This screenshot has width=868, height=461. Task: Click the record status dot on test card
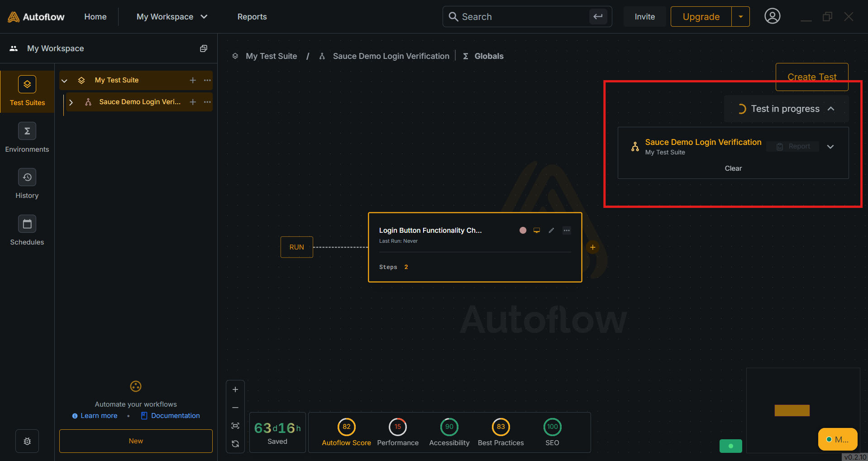pos(523,230)
